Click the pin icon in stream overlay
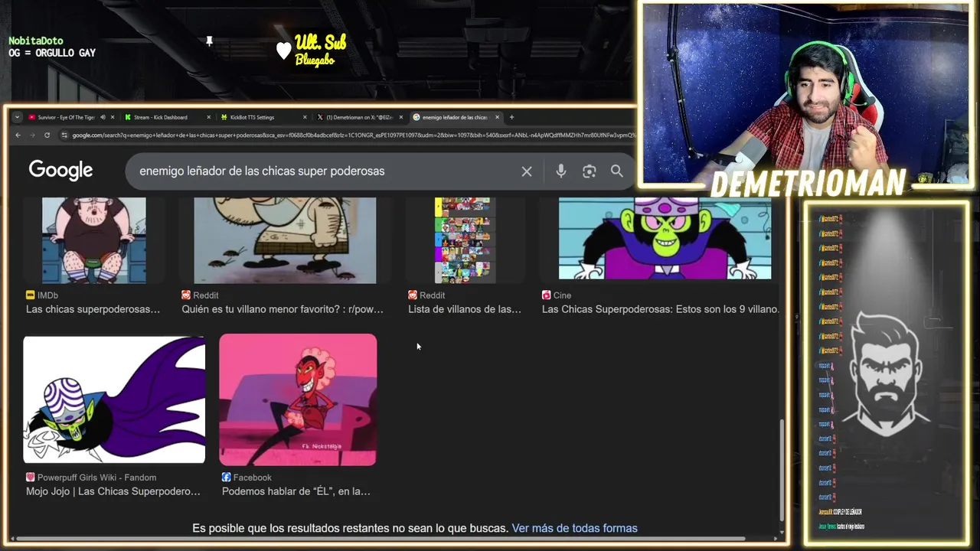This screenshot has height=551, width=980. [x=209, y=41]
